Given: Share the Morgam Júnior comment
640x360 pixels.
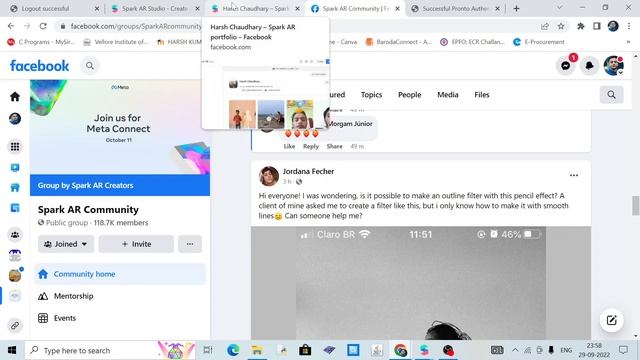Looking at the screenshot, I should [334, 146].
